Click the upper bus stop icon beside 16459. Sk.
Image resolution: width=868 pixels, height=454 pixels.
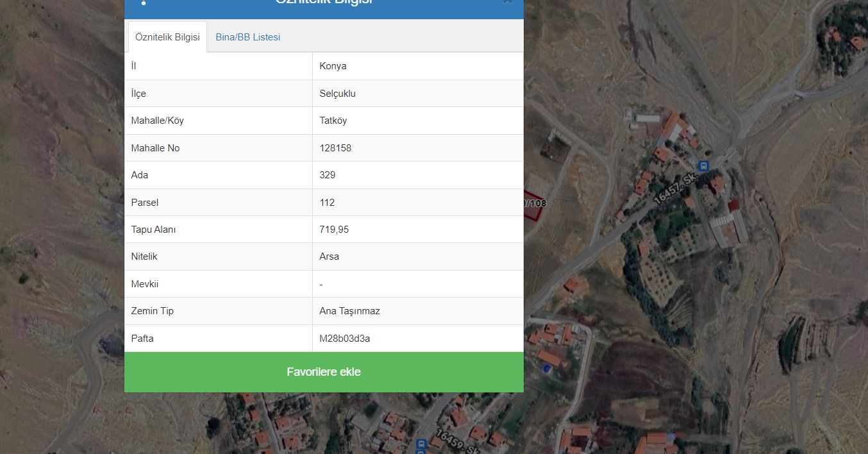pos(421,443)
